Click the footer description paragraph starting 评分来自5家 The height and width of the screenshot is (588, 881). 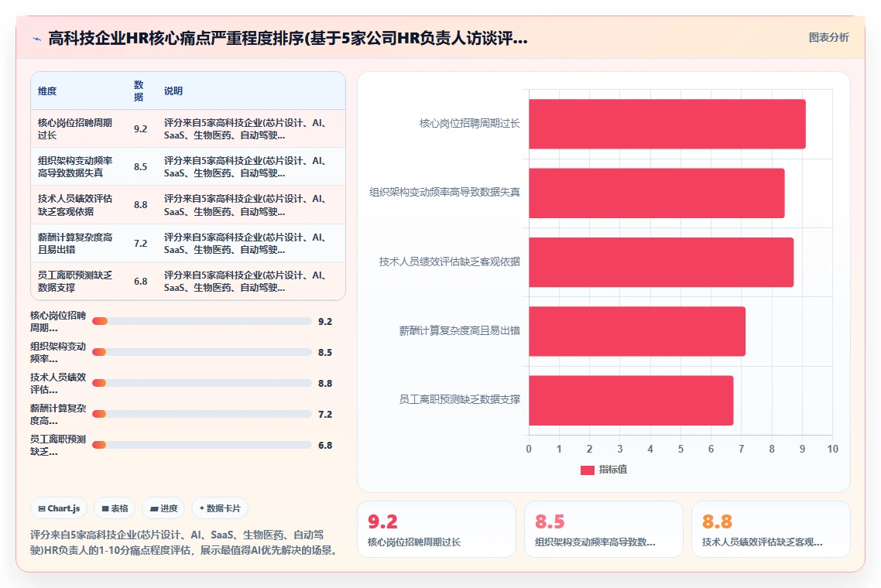tap(186, 542)
